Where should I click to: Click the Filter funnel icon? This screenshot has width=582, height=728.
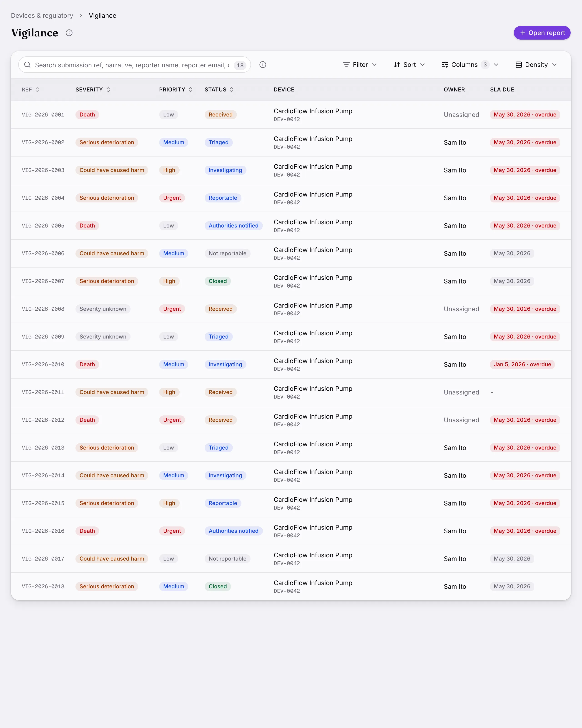click(x=346, y=65)
